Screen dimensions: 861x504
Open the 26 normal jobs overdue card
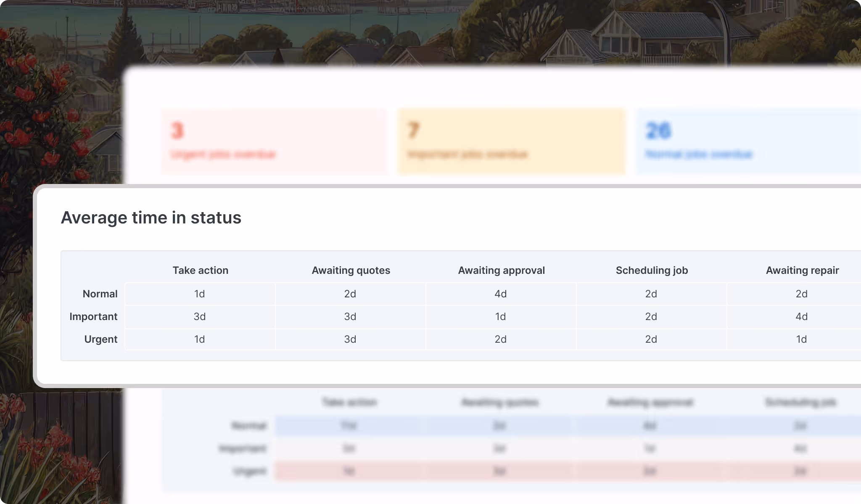pyautogui.click(x=748, y=142)
